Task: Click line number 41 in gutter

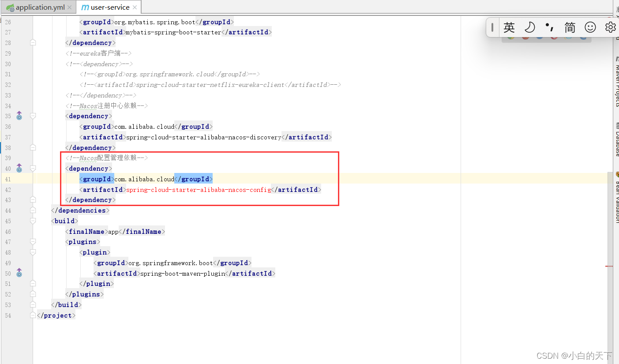Action: (8, 179)
